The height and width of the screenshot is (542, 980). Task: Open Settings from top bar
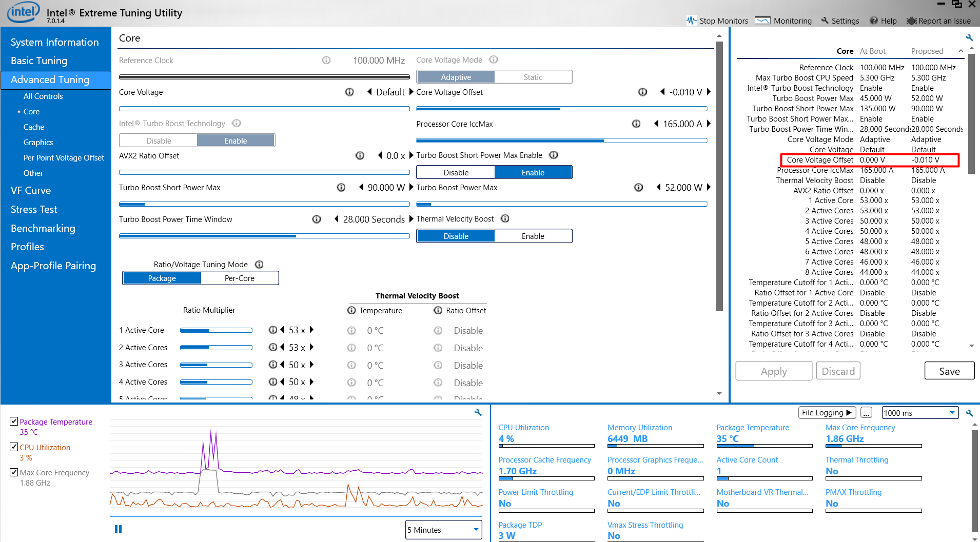[840, 21]
